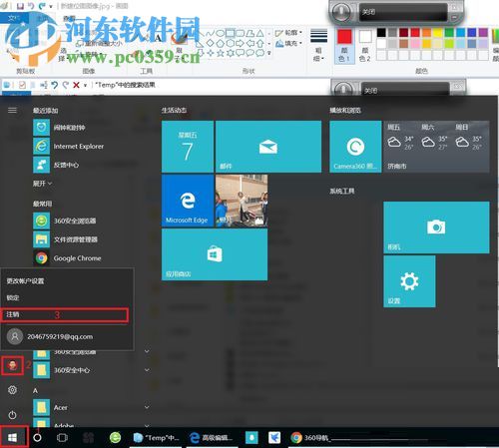Screen dimensions: 499x448
Task: Open the Mail (邮件) tile
Action: tap(268, 147)
